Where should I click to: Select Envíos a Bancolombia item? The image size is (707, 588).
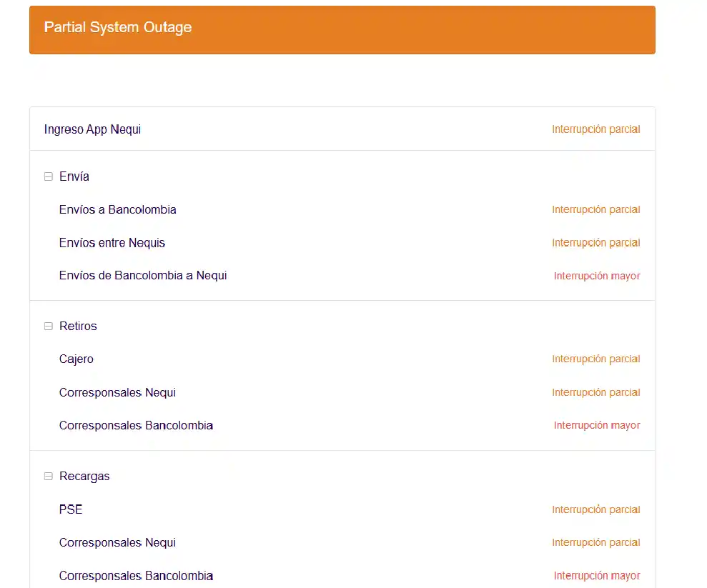click(x=117, y=209)
